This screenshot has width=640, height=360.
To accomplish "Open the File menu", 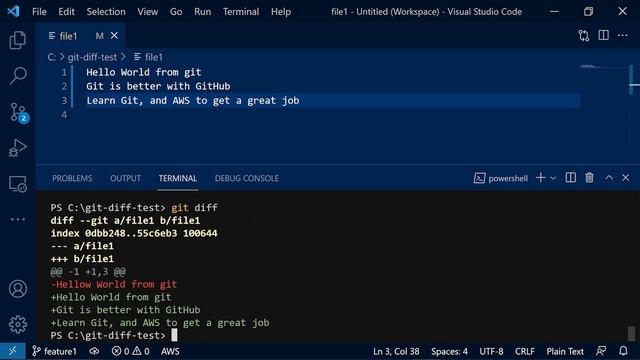I will pyautogui.click(x=39, y=11).
